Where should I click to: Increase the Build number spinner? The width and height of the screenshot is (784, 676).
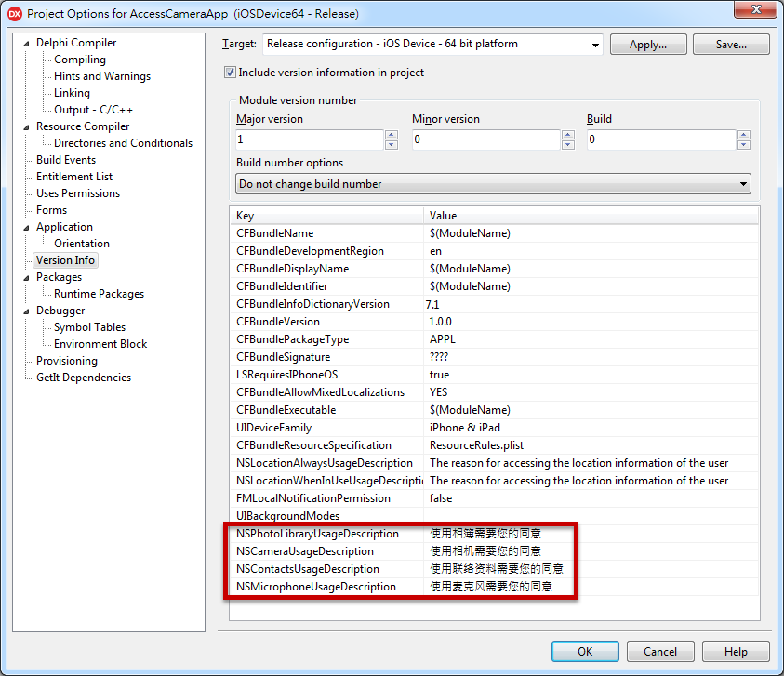pyautogui.click(x=743, y=135)
